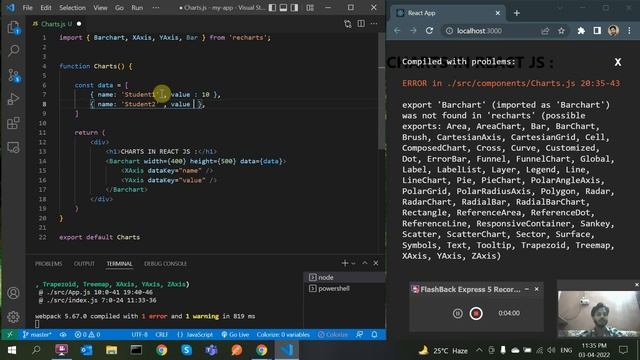Create a new terminal with plus icon
Image resolution: width=640 pixels, height=360 pixels.
click(345, 263)
